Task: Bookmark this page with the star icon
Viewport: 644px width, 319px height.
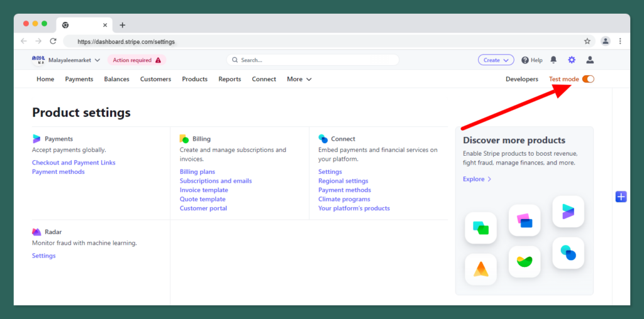Action: coord(587,41)
